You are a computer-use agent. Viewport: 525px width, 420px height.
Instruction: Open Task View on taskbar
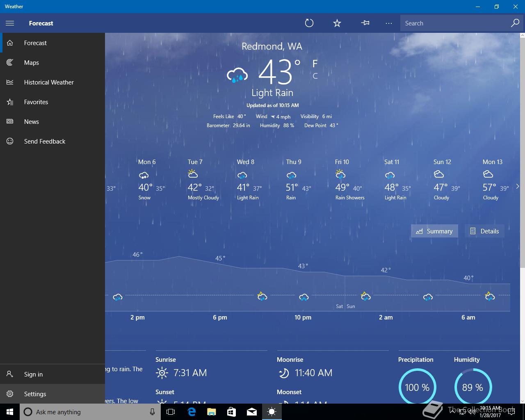171,412
